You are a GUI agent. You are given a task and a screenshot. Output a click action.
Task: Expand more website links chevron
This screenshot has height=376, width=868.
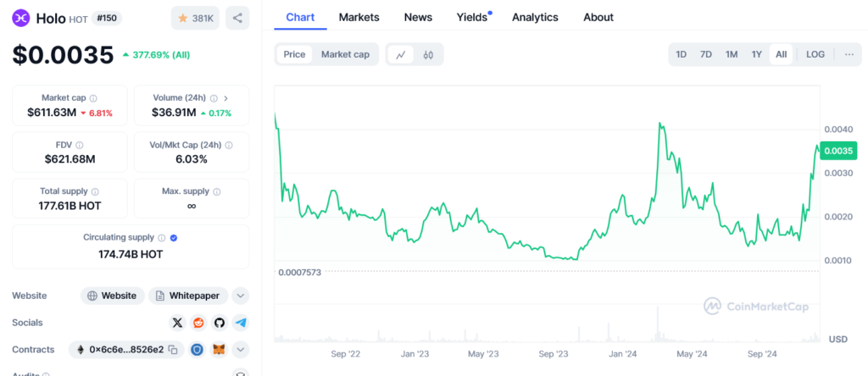(241, 296)
